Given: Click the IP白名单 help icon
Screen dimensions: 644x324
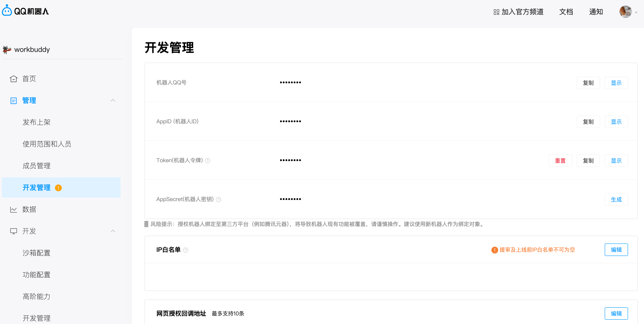Looking at the screenshot, I should pos(186,250).
